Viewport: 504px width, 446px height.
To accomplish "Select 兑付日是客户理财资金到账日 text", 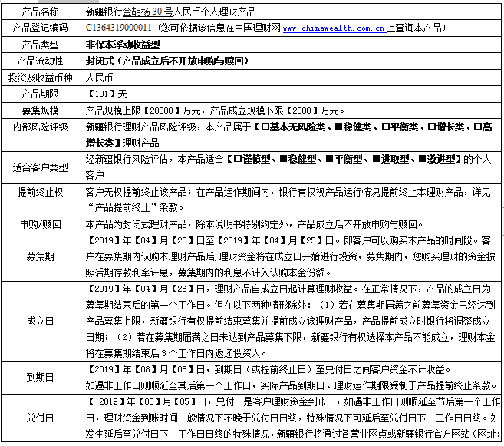I will coord(275,401).
